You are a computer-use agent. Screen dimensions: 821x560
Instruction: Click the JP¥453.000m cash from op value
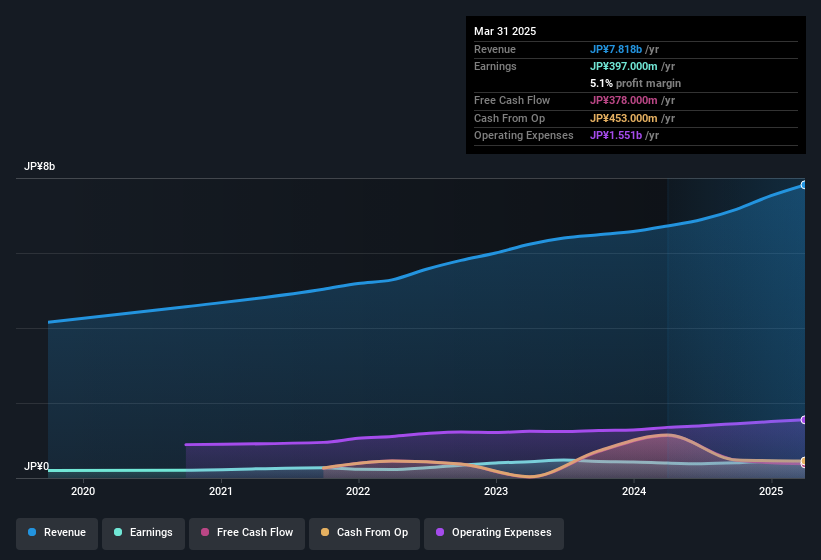(x=624, y=118)
